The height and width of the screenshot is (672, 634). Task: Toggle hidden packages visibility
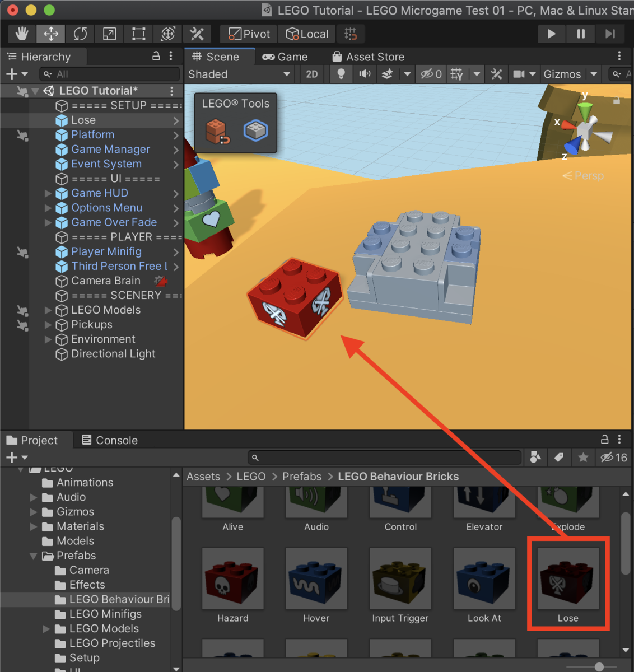pyautogui.click(x=614, y=458)
